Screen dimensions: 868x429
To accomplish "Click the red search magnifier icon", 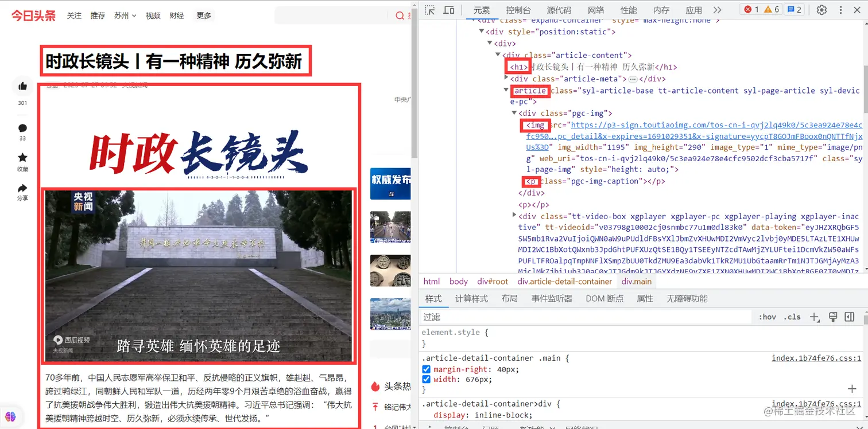I will point(400,15).
